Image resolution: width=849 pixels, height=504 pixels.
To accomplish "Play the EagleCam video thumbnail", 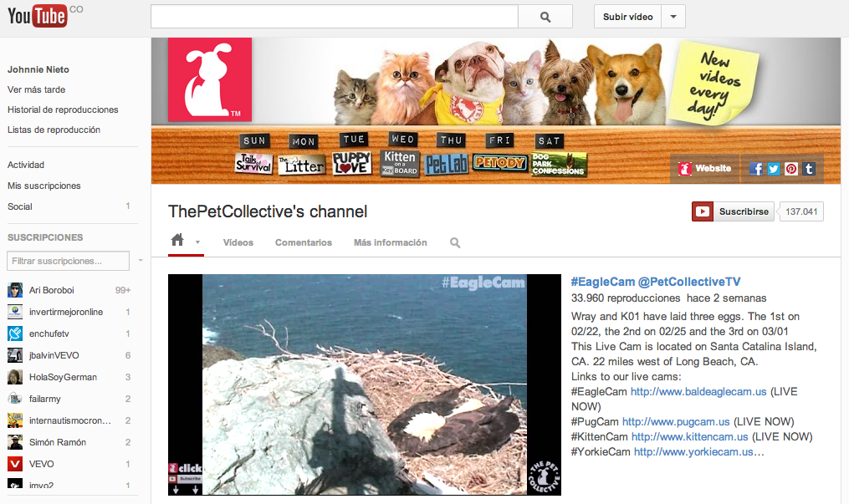I will pos(365,384).
